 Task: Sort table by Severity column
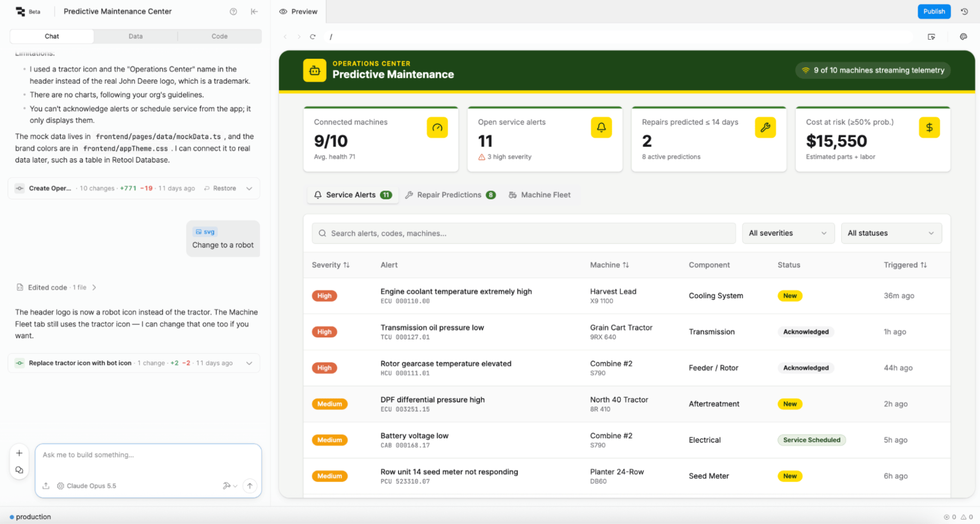pos(330,265)
